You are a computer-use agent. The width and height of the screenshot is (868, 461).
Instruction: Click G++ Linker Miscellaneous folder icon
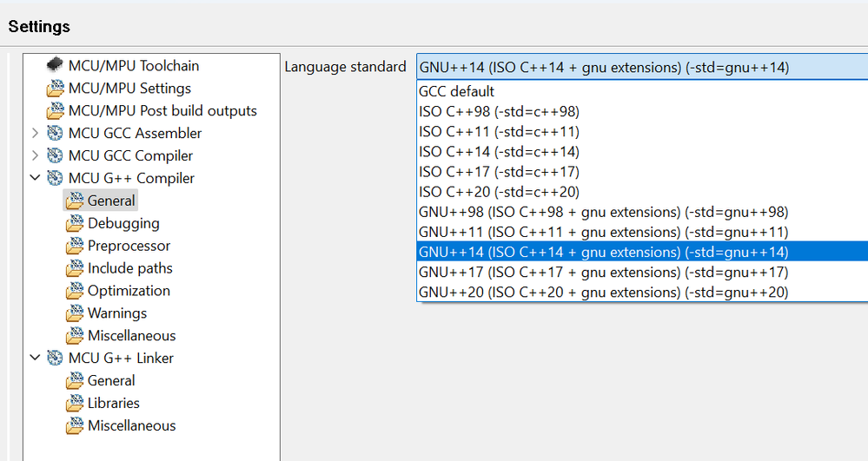[74, 425]
